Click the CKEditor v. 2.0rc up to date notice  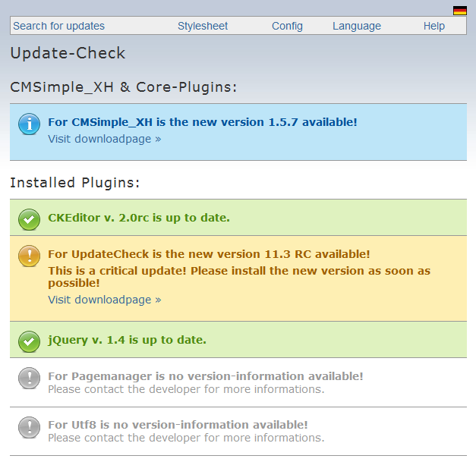[x=139, y=218]
